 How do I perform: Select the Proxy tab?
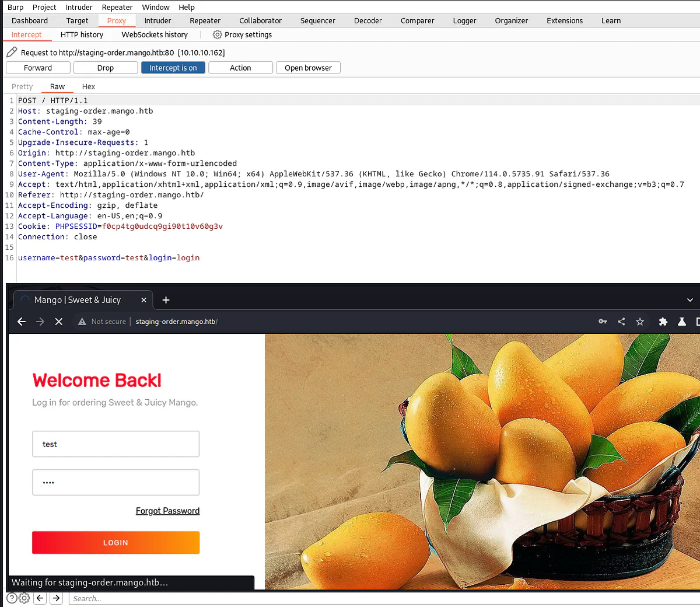(x=116, y=20)
